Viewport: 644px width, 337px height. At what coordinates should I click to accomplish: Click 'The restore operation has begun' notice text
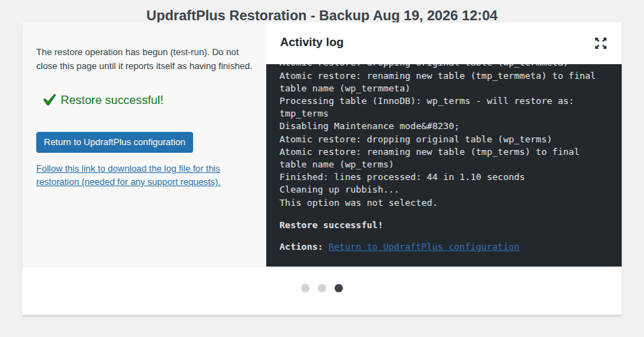(x=144, y=59)
